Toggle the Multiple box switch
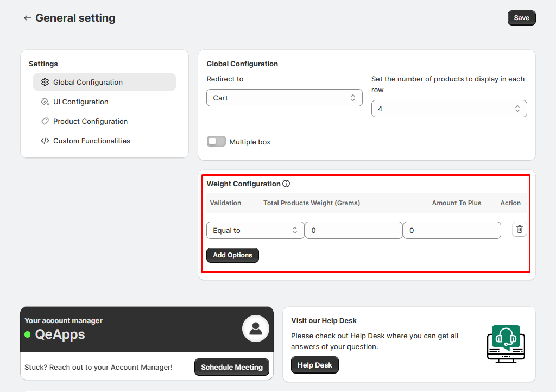Image resolution: width=556 pixels, height=392 pixels. pyautogui.click(x=216, y=142)
